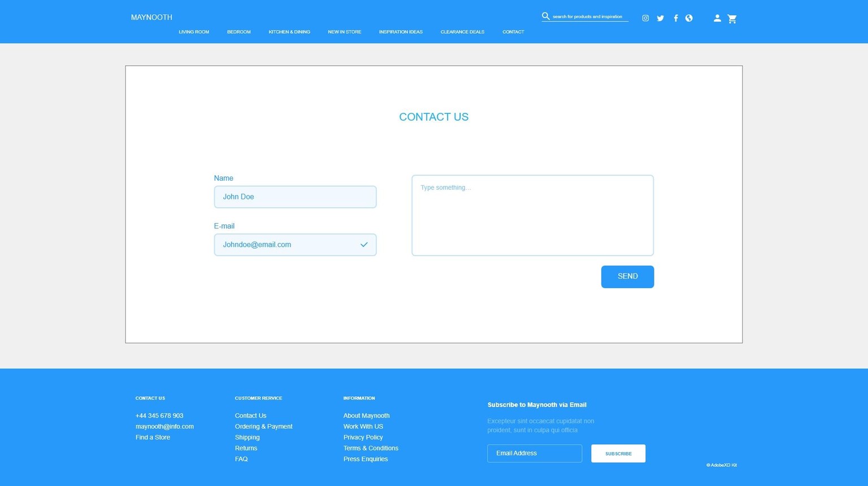Click the footer Email Address field
The width and height of the screenshot is (868, 486).
(x=535, y=453)
